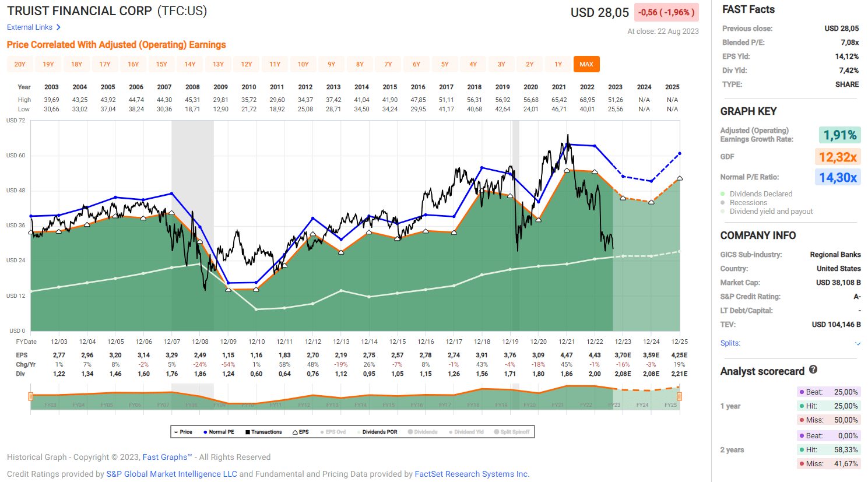868x482 pixels.
Task: Enable the Dividend Yld overlay
Action: pos(466,431)
